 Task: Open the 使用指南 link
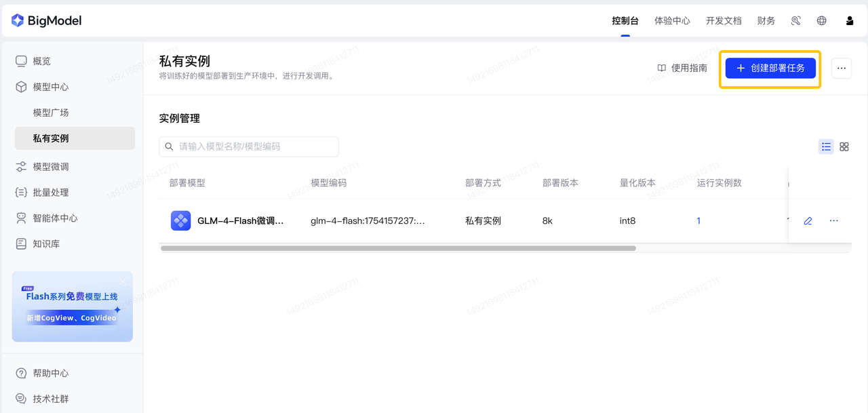[x=682, y=68]
